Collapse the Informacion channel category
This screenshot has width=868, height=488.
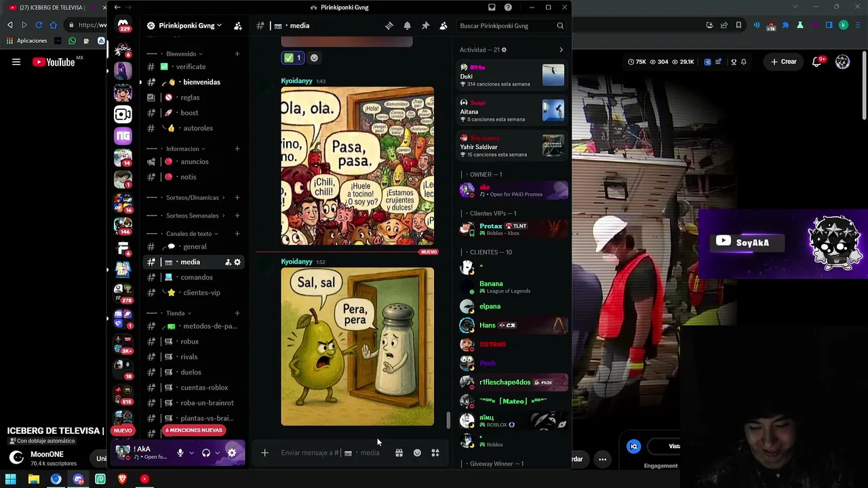[x=185, y=148]
